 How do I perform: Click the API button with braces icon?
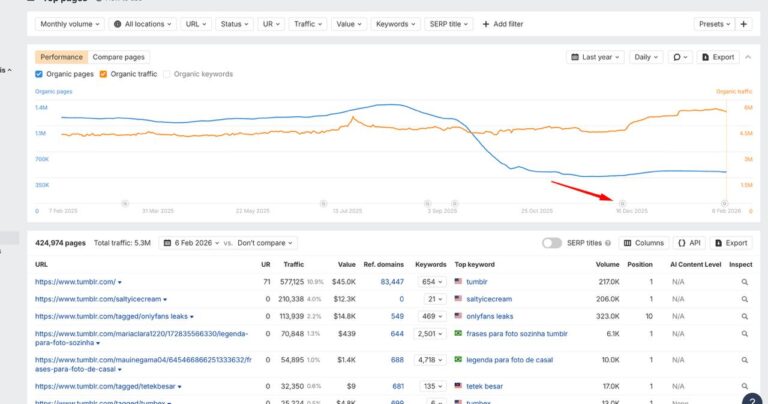click(x=688, y=243)
